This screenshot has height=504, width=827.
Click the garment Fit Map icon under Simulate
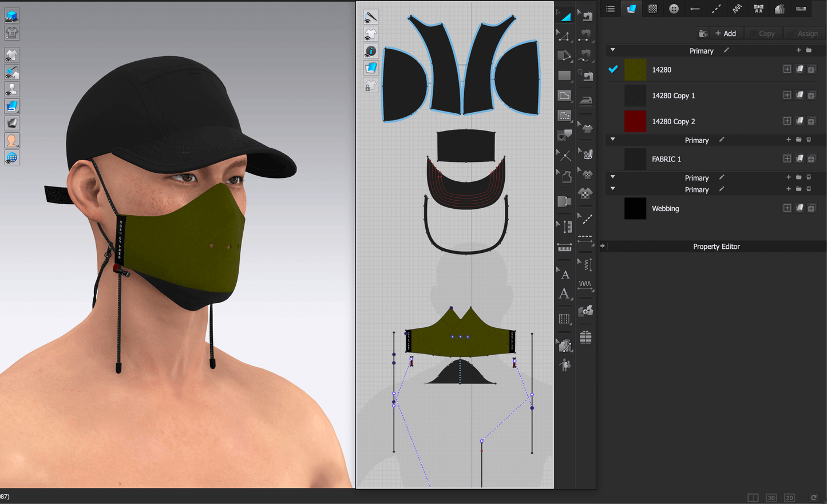(x=11, y=33)
